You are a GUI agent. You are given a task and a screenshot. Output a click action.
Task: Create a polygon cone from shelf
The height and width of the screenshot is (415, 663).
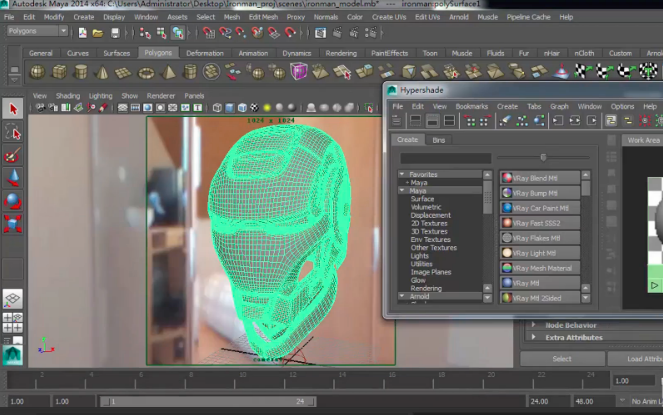coord(102,71)
